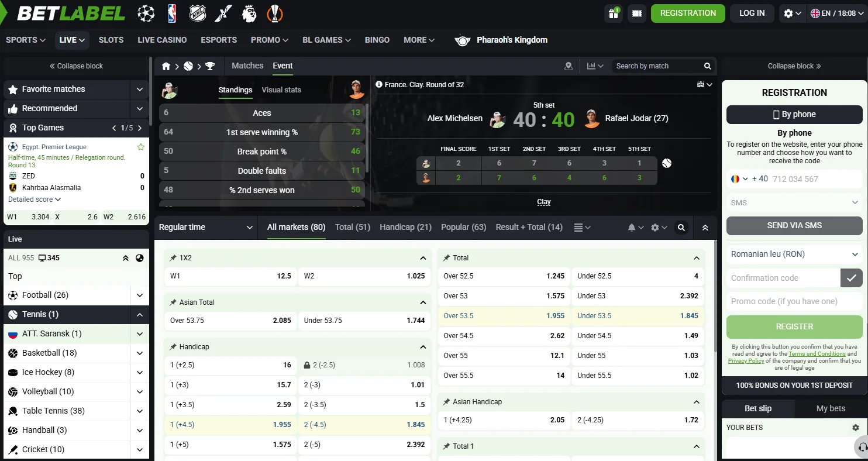Image resolution: width=868 pixels, height=461 pixels.
Task: Open the SLOTS page
Action: [x=111, y=40]
